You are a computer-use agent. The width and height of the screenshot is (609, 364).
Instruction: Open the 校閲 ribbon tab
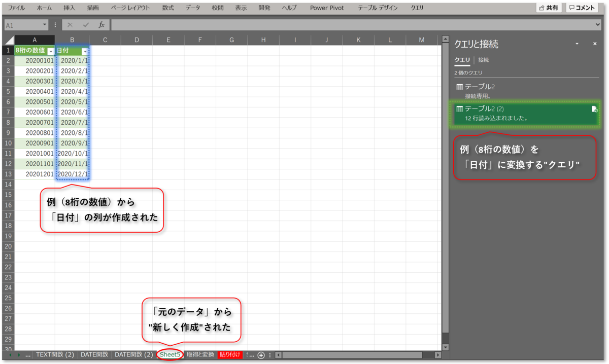tap(217, 8)
